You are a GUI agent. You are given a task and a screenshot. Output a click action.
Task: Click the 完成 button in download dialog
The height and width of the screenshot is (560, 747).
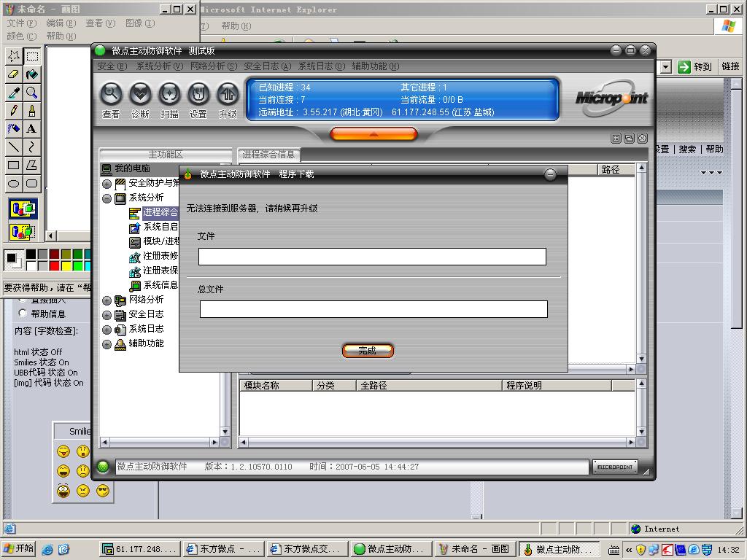tap(368, 351)
